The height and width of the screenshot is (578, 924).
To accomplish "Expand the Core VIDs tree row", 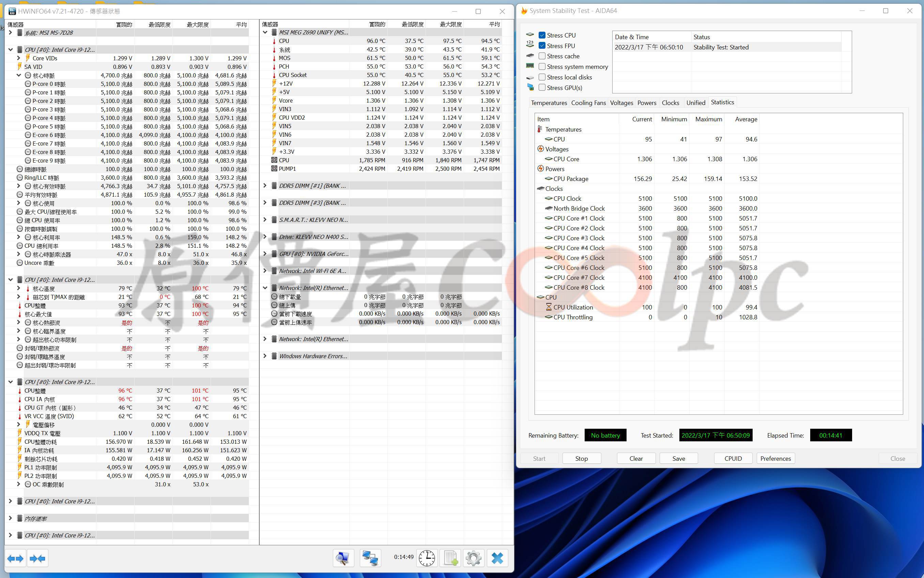I will coord(18,58).
